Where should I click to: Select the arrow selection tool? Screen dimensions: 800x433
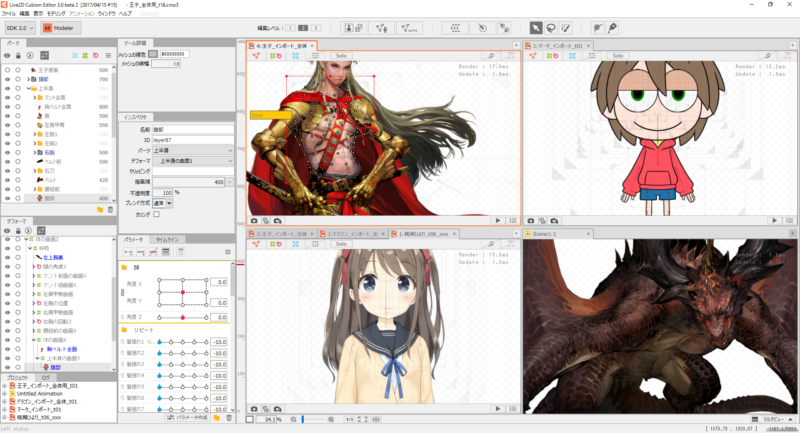coord(536,28)
